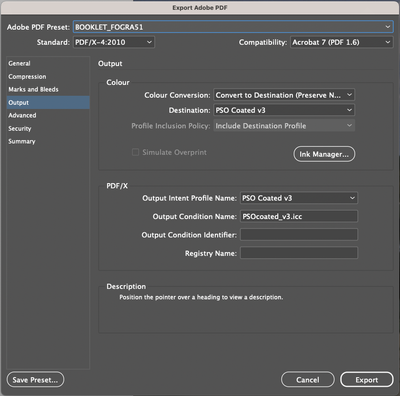Open the Destination PSO Coated v3 dropdown

click(284, 110)
